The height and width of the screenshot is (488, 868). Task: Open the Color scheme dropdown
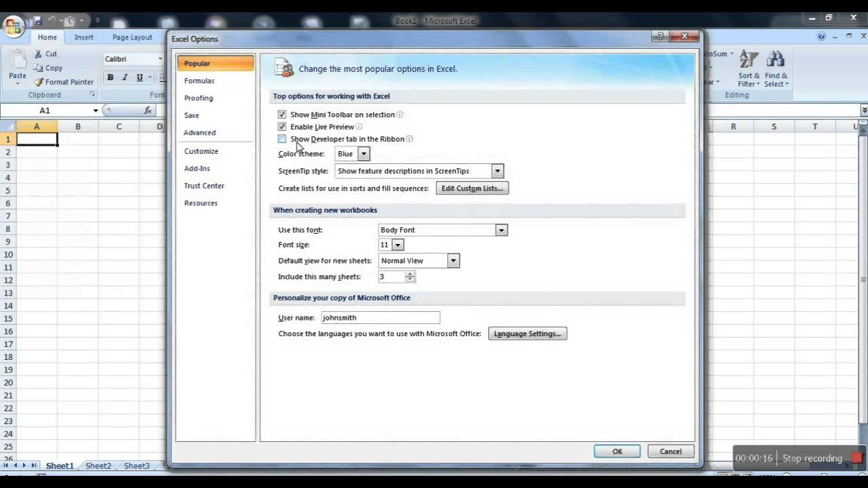(363, 154)
